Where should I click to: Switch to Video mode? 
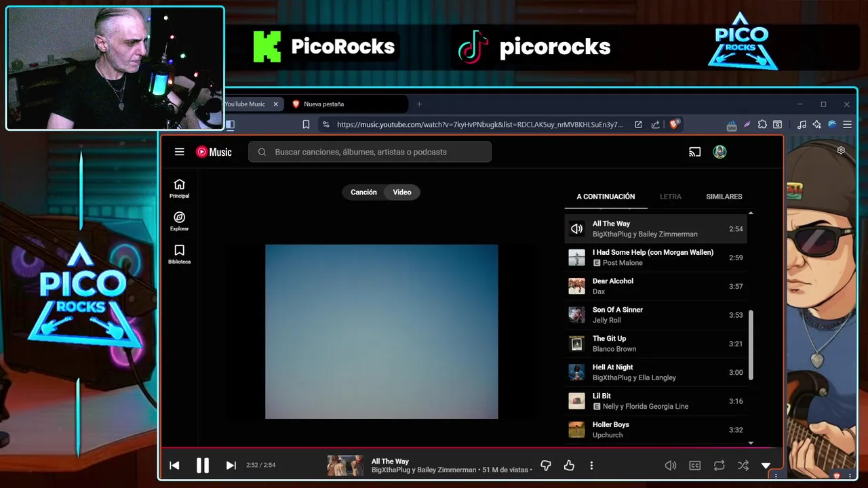(x=402, y=192)
